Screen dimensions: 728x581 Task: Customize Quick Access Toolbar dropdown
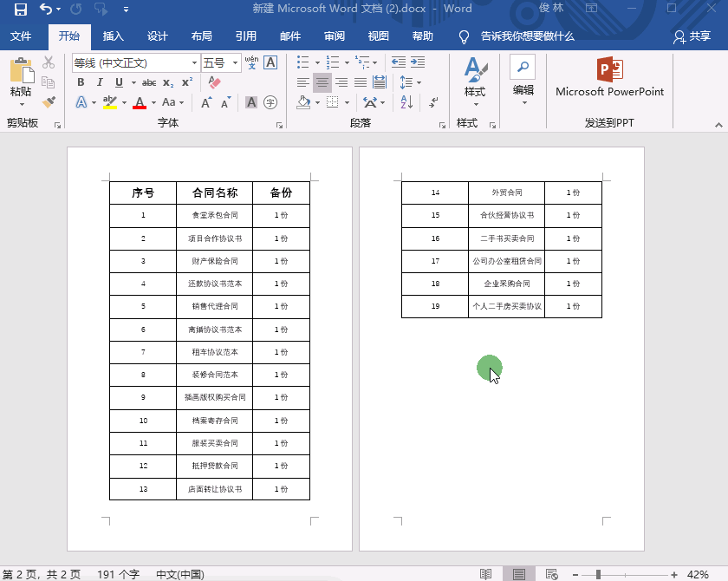point(126,10)
